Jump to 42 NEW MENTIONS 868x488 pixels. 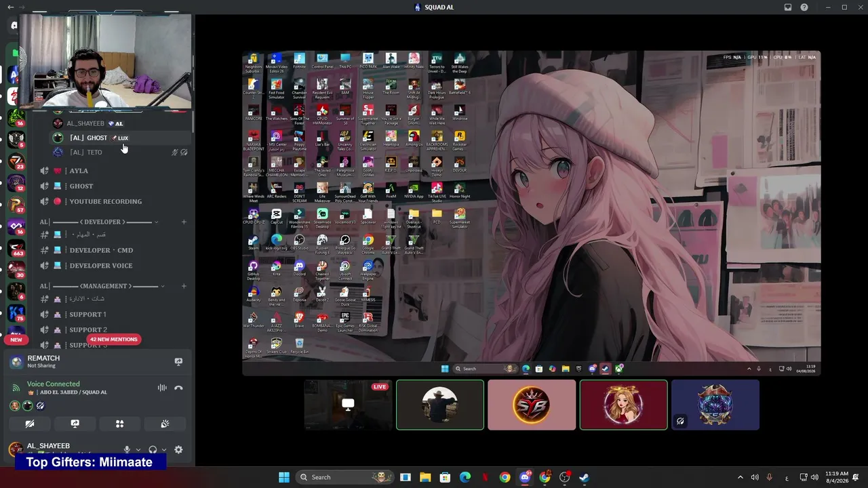click(x=114, y=339)
